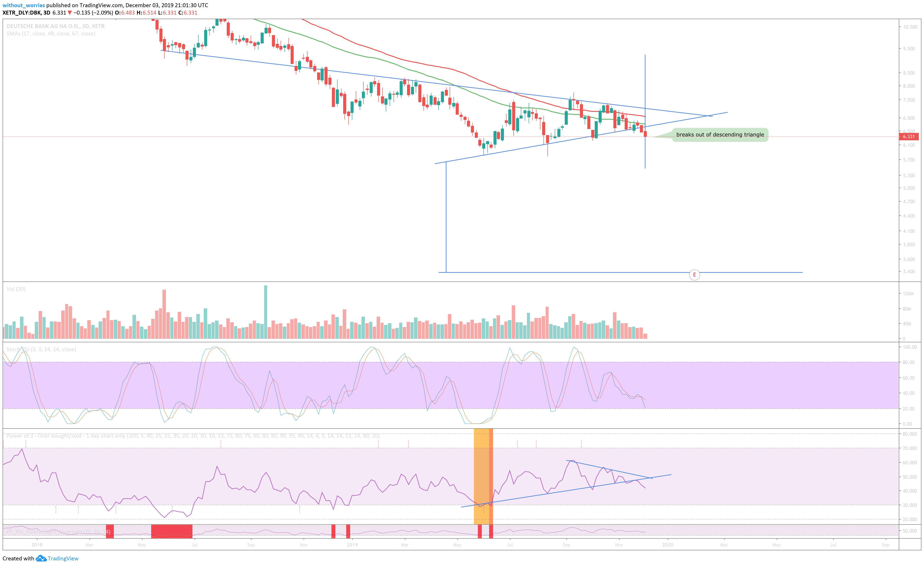Click the 7.500 price axis label
Viewport: 924px width, 566px height.
[909, 100]
